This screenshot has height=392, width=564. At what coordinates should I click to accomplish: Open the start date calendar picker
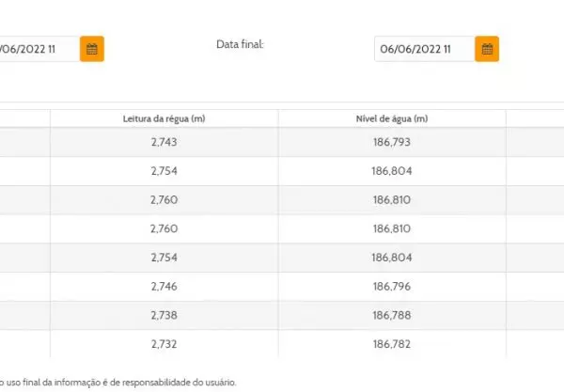(92, 49)
